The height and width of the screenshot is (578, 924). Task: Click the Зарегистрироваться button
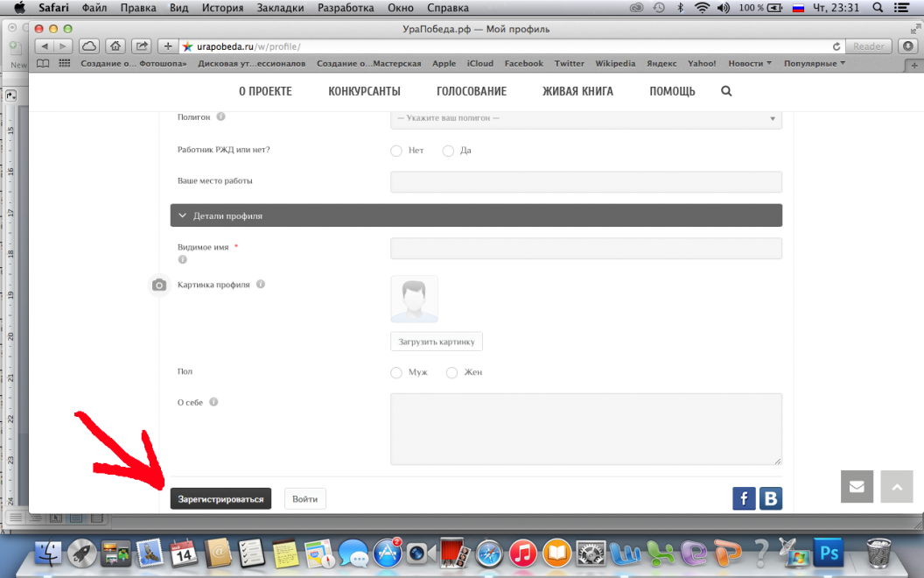(221, 499)
